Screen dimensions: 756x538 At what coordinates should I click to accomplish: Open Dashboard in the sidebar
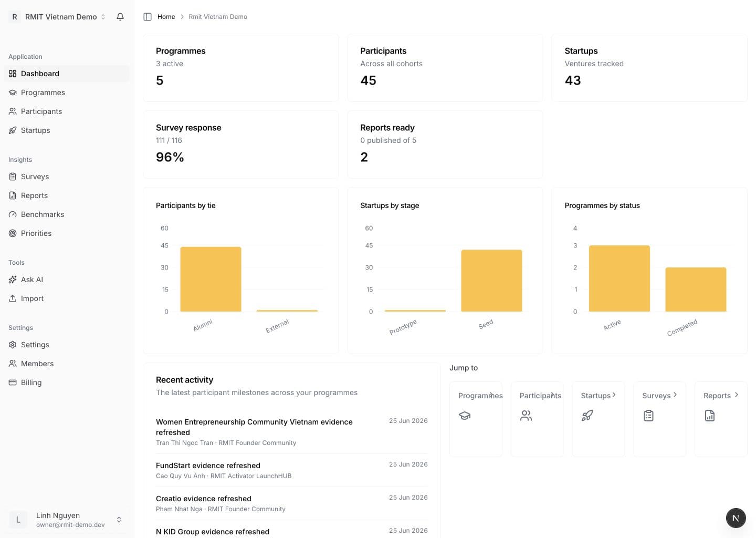67,74
